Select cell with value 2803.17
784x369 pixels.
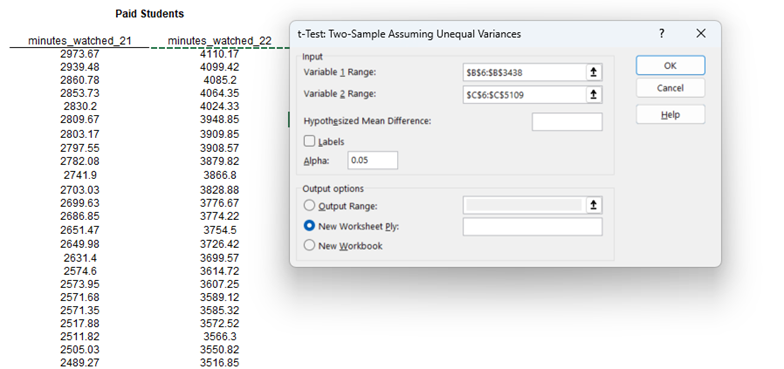pyautogui.click(x=80, y=134)
